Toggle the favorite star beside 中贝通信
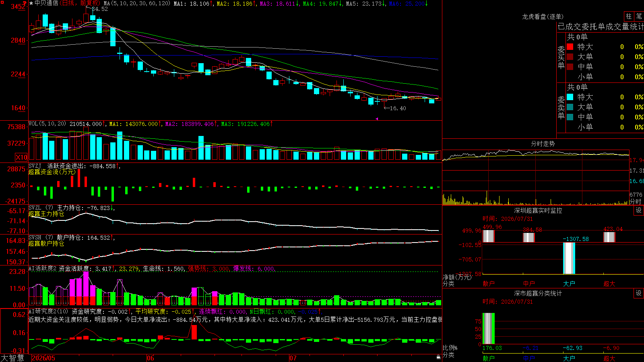644x362 pixels. click(31, 3)
